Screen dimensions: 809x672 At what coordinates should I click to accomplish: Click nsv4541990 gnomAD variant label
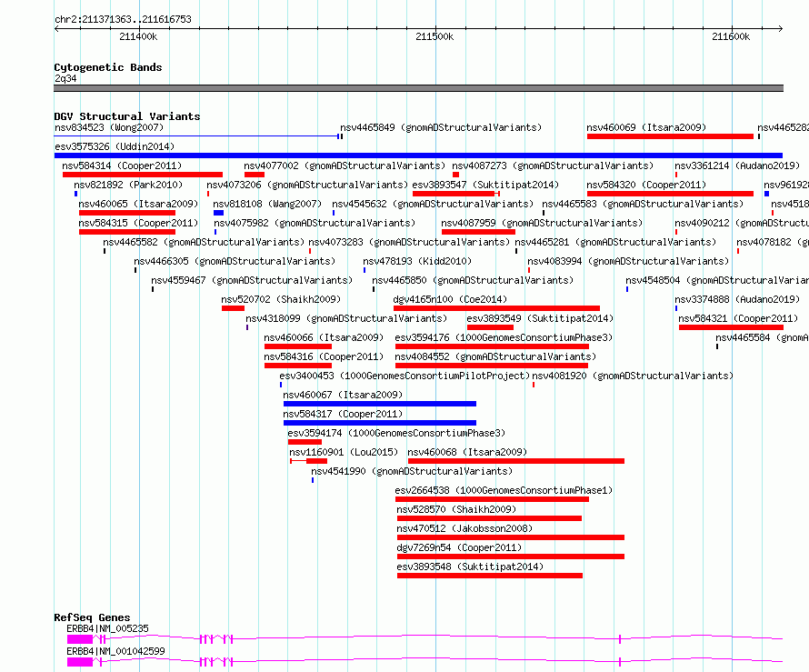pos(412,471)
